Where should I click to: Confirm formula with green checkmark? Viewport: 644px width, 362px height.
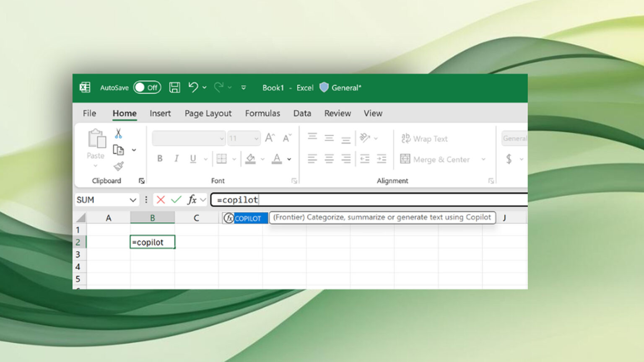pos(176,200)
